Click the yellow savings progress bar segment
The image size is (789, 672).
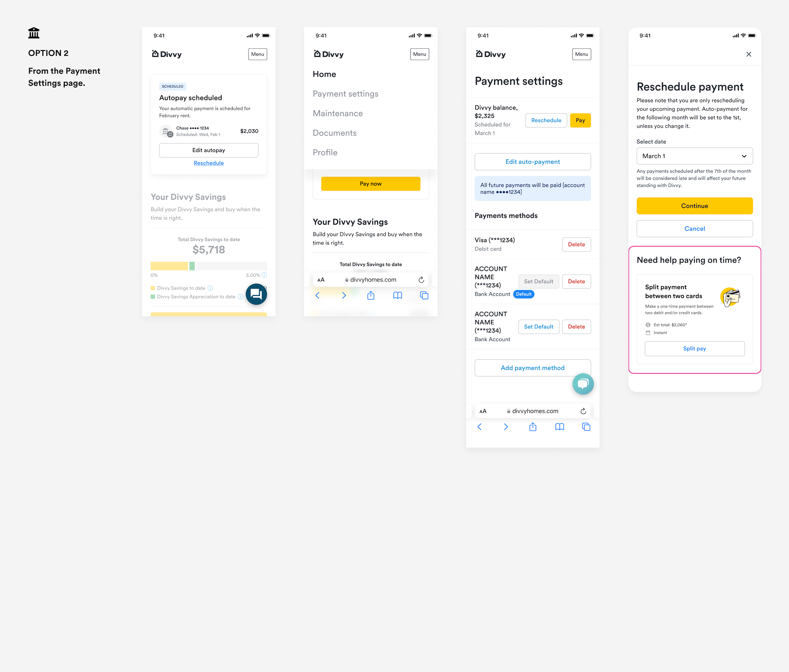[169, 266]
